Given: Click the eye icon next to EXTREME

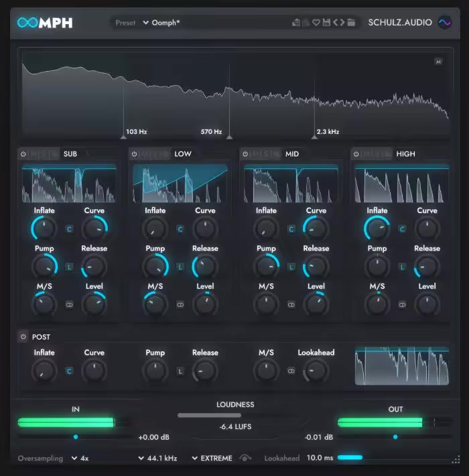Looking at the screenshot, I should (245, 459).
